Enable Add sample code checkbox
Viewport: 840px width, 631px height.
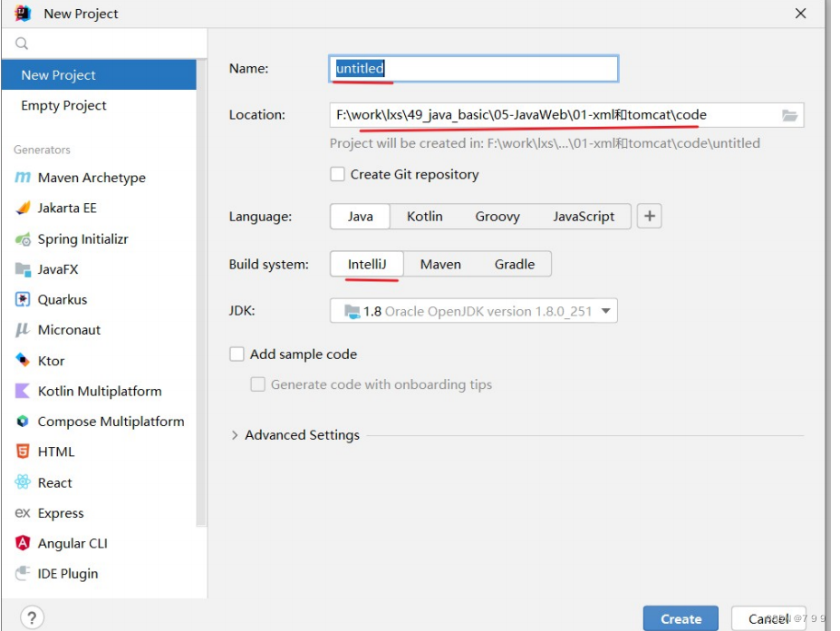coord(237,354)
